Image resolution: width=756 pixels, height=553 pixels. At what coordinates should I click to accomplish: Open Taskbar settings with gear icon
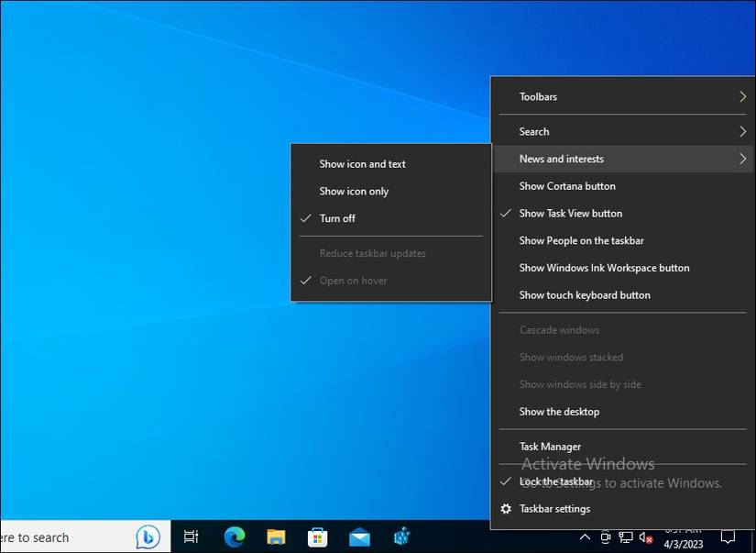click(623, 509)
